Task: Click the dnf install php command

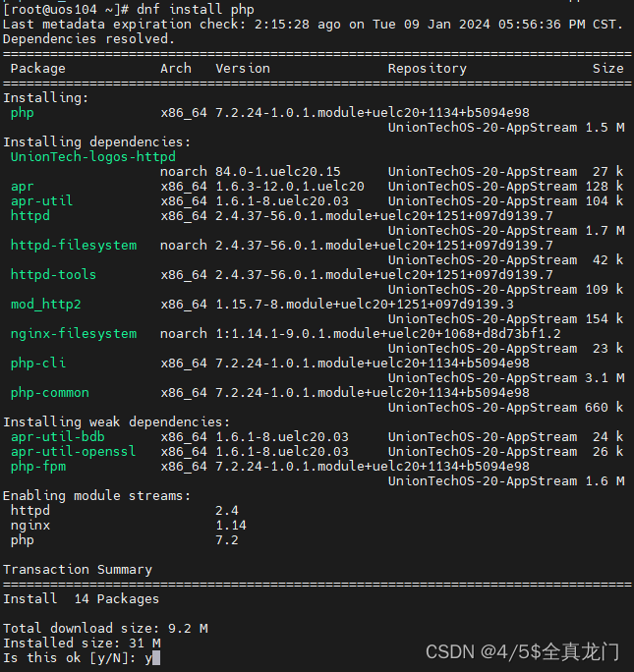Action: pos(196,10)
